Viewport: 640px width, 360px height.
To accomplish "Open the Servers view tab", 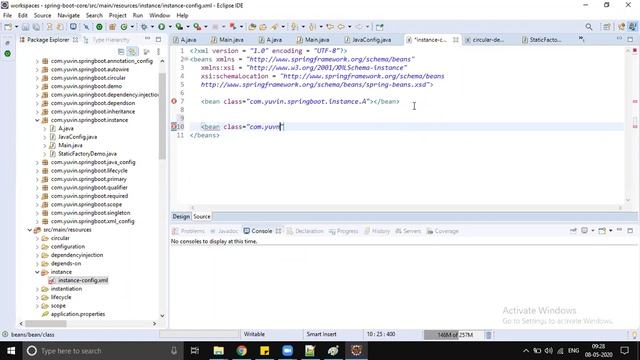I will (x=408, y=231).
